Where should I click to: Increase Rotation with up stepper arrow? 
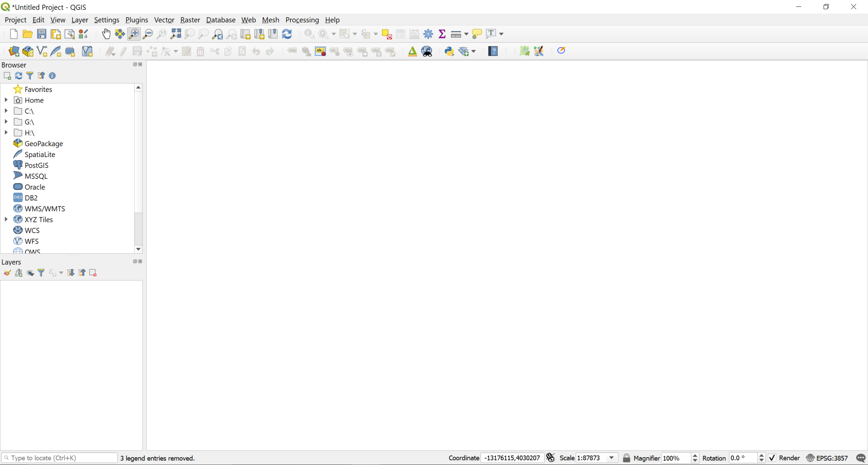click(x=761, y=455)
